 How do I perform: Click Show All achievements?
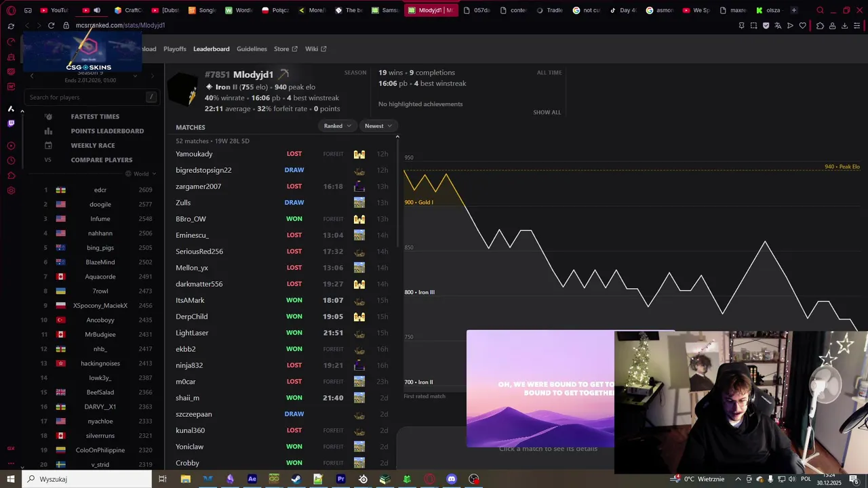coord(547,113)
